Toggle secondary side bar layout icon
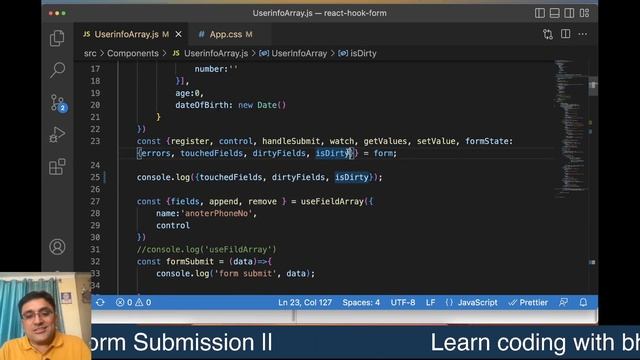 coord(569,13)
